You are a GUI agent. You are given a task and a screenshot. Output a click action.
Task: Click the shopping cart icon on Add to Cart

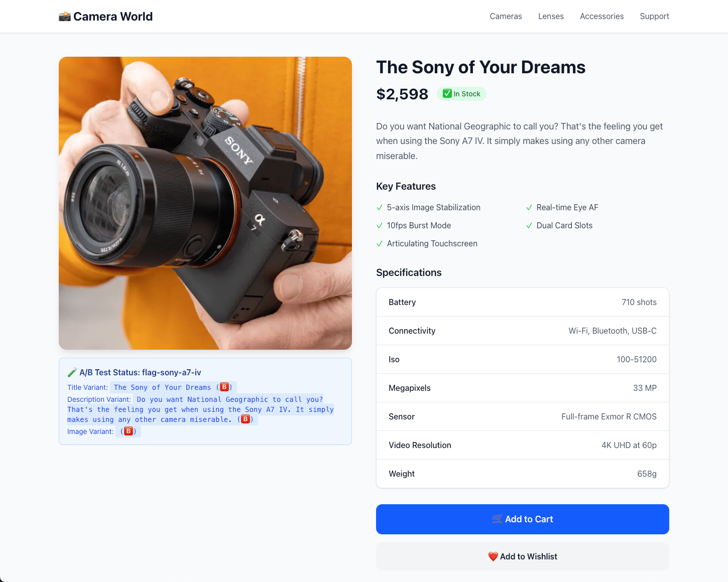coord(497,519)
